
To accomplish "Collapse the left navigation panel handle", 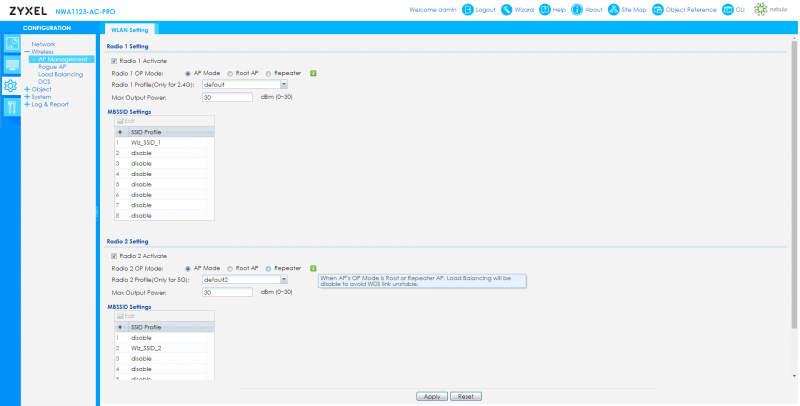I will coord(97,213).
